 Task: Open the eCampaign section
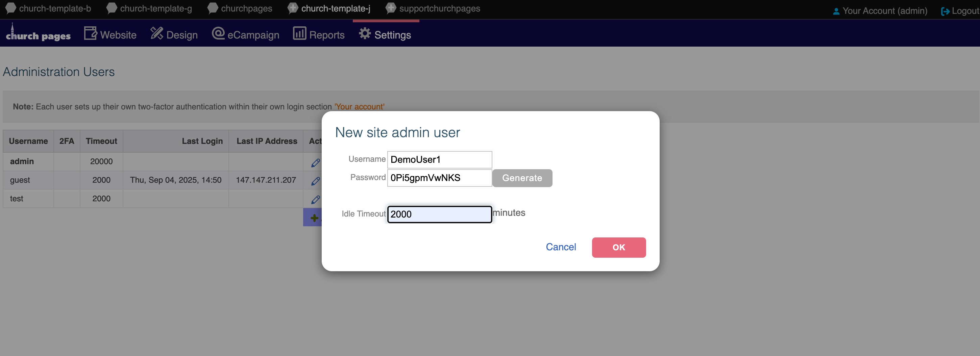coord(245,34)
